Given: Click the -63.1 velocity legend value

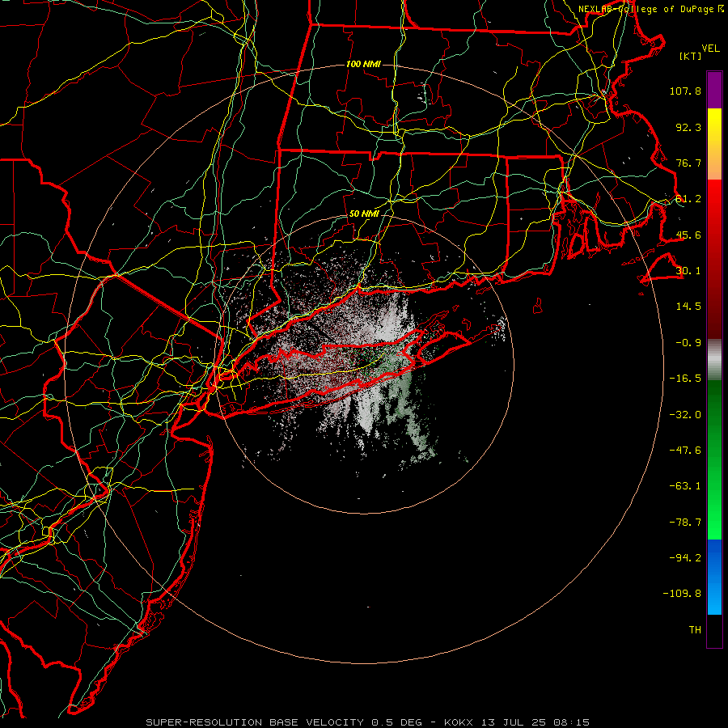Looking at the screenshot, I should coord(685,486).
